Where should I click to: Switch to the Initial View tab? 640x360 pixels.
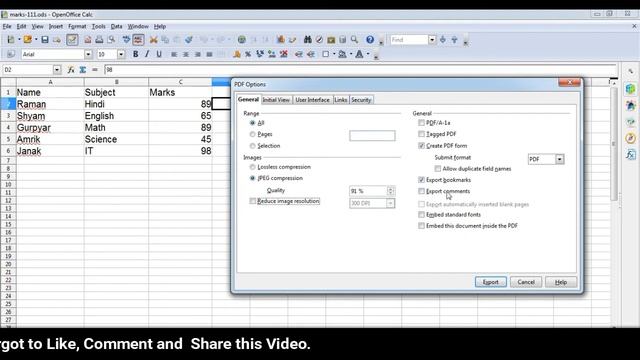pyautogui.click(x=276, y=100)
